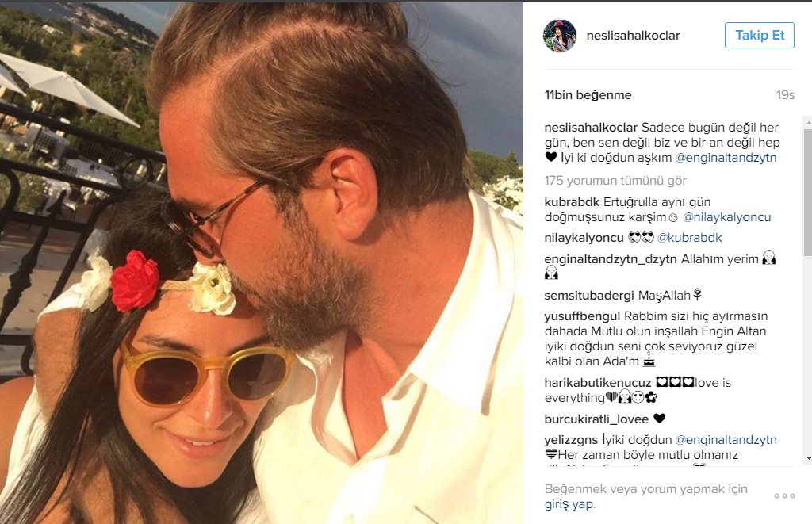Image resolution: width=812 pixels, height=524 pixels.
Task: Click scrollbar down arrow in comments
Action: tap(808, 459)
